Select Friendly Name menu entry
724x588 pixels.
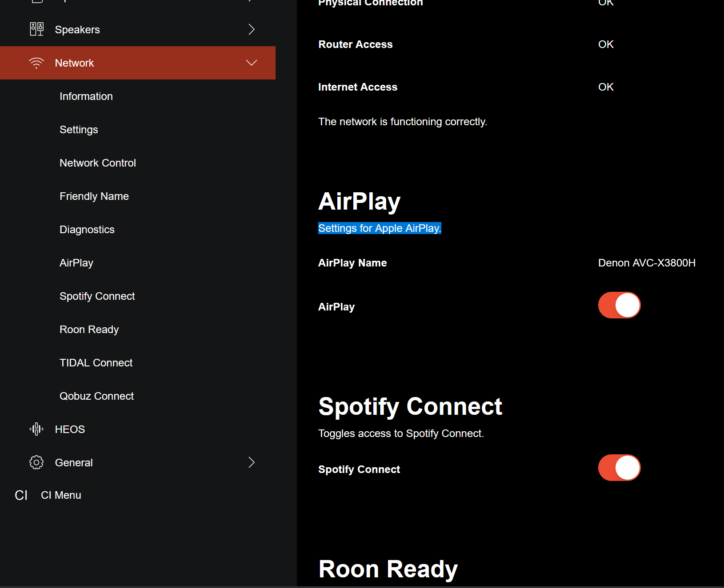(x=94, y=196)
